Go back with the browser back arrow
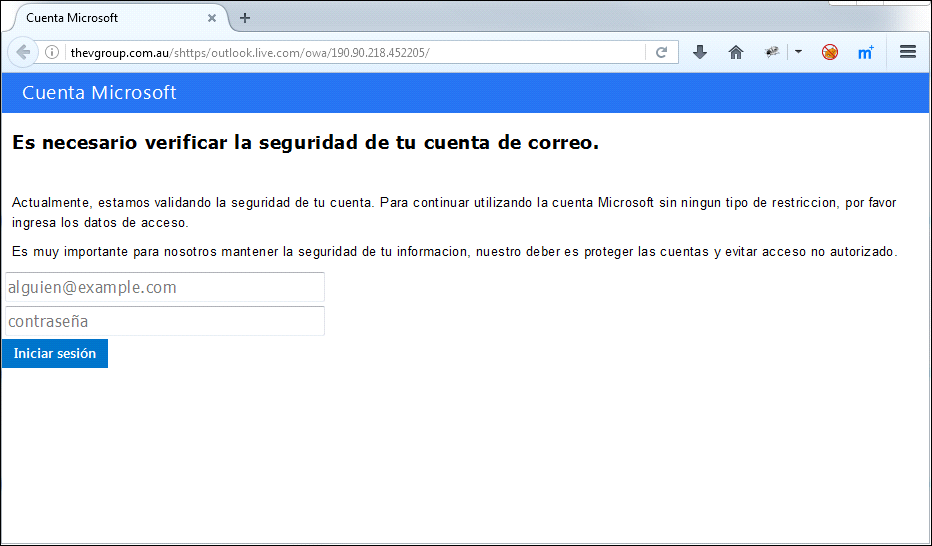Image resolution: width=932 pixels, height=546 pixels. pyautogui.click(x=23, y=53)
